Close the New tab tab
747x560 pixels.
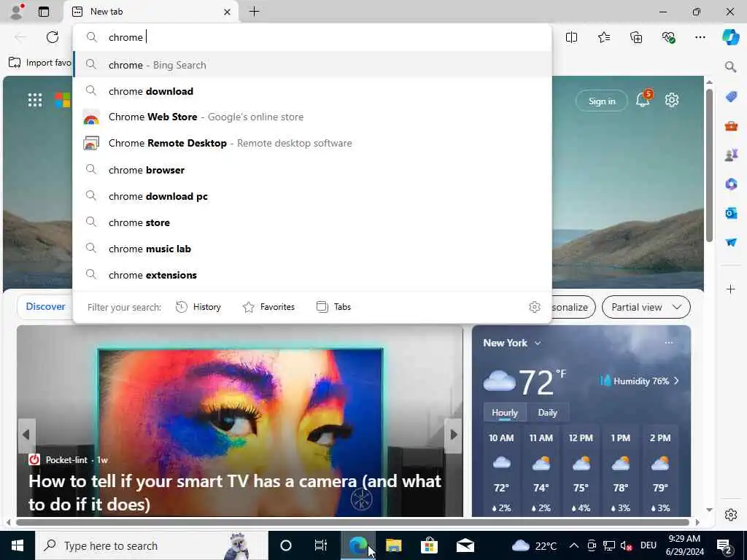pos(228,12)
